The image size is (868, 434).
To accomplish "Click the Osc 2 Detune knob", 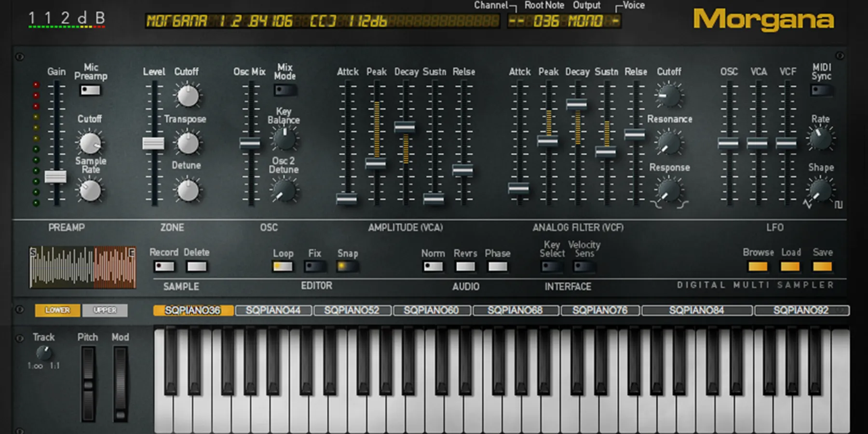I will 284,191.
